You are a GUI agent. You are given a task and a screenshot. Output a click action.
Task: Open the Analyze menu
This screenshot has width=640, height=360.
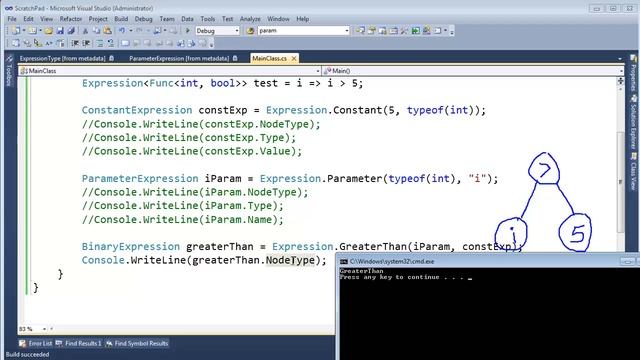(x=250, y=19)
